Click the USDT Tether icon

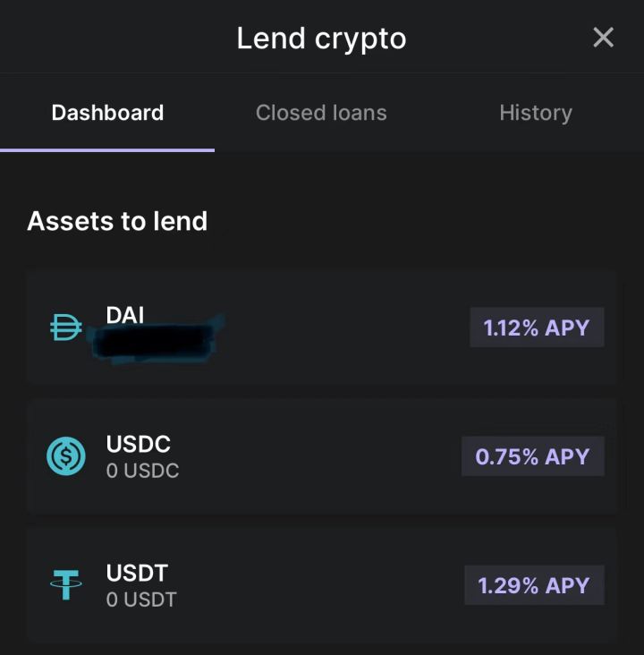65,585
